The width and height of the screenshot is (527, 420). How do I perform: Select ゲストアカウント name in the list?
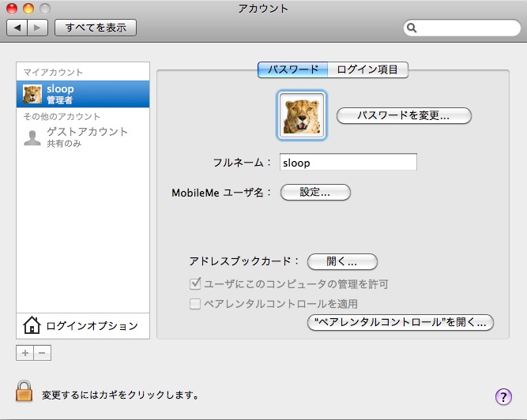coord(88,132)
